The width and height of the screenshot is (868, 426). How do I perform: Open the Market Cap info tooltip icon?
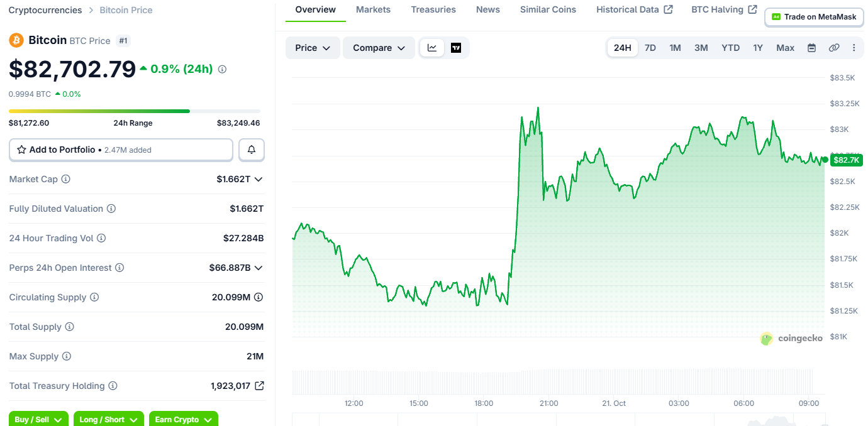[x=65, y=179]
